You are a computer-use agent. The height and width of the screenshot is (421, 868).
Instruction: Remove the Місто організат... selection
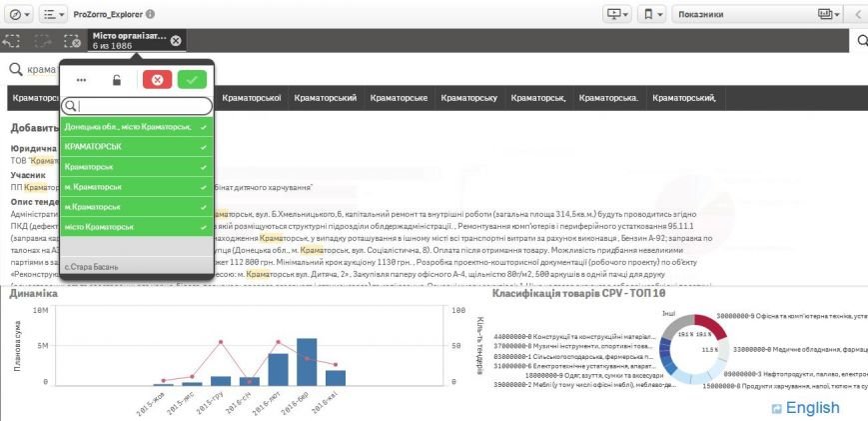(176, 40)
